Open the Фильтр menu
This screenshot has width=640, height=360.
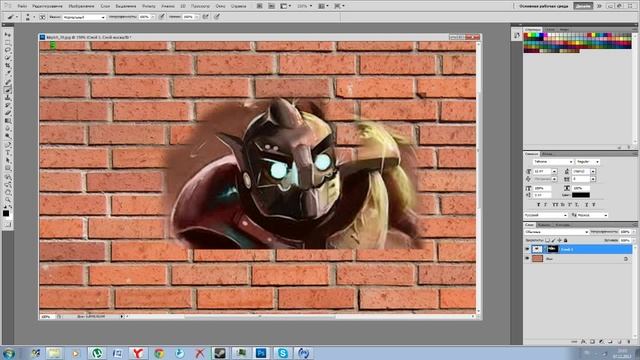coord(149,6)
